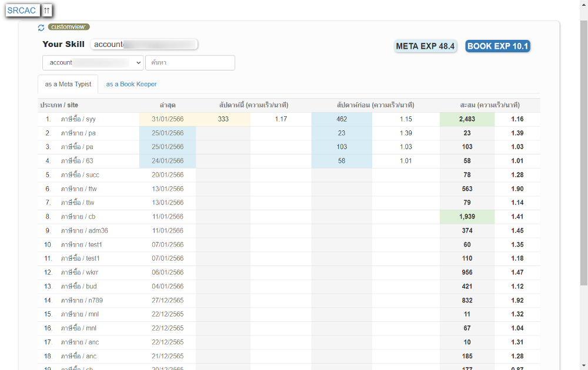The width and height of the screenshot is (588, 370).
Task: Click the ประเภท / site column header
Action: pos(59,105)
